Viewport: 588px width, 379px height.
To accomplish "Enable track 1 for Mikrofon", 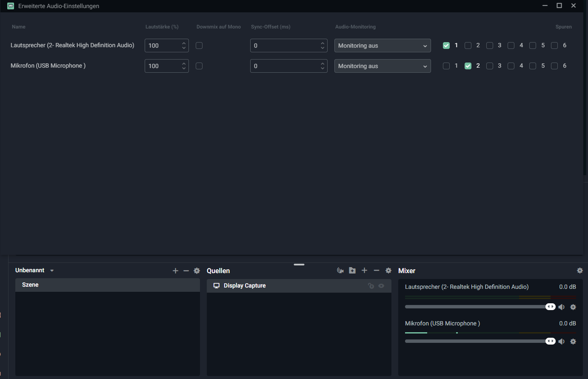I will (x=446, y=66).
